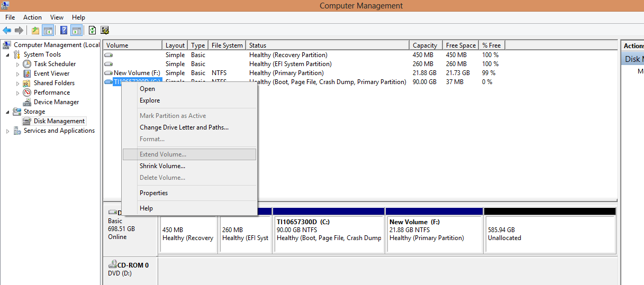
Task: Click the System Tools tree icon
Action: click(x=17, y=54)
